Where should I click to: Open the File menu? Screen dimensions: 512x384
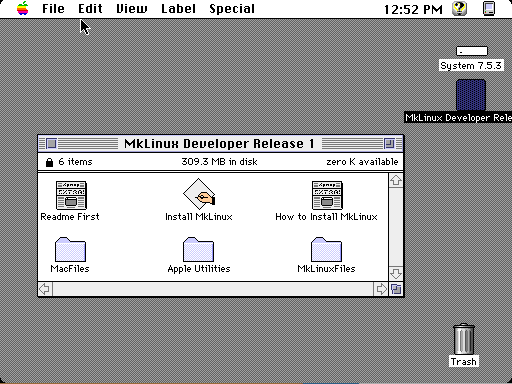pos(53,9)
